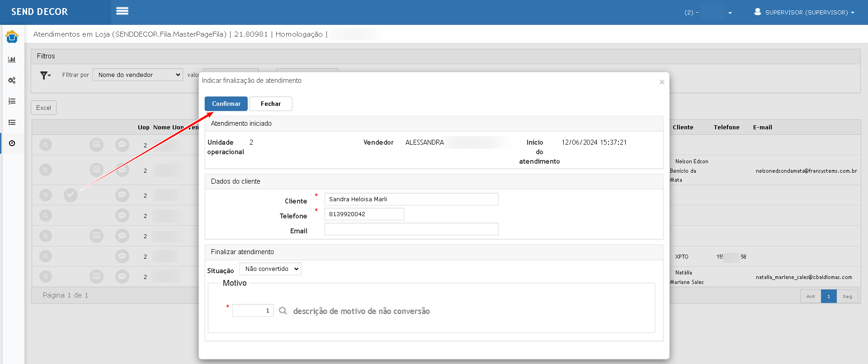Click the Motivo code field
The image size is (868, 364).
tap(253, 311)
